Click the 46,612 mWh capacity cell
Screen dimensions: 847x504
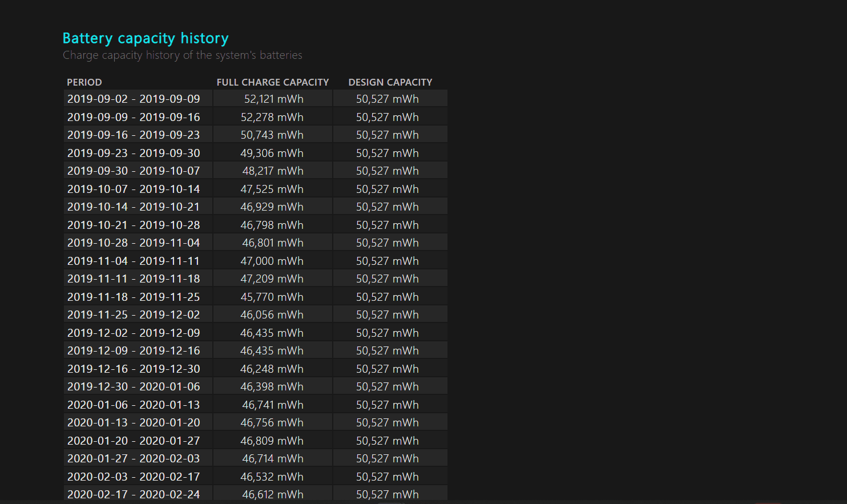point(273,494)
